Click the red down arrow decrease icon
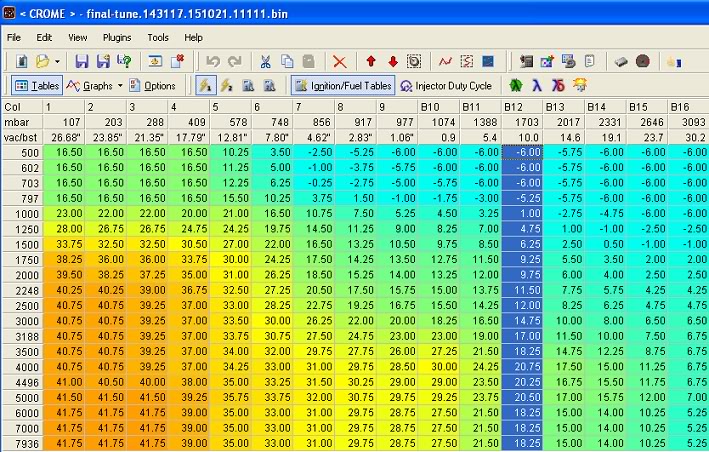The width and height of the screenshot is (709, 452). [392, 61]
